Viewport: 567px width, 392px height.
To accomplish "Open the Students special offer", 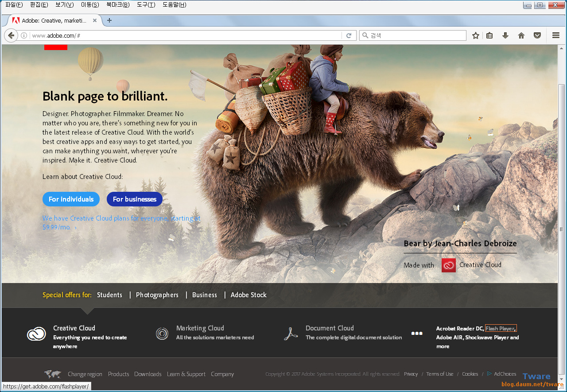I will [x=109, y=295].
